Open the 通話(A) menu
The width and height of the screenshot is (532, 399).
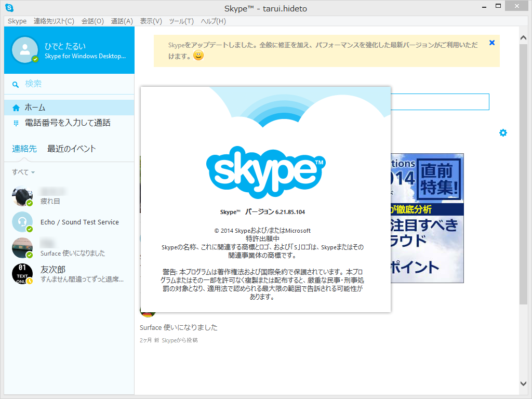point(121,21)
